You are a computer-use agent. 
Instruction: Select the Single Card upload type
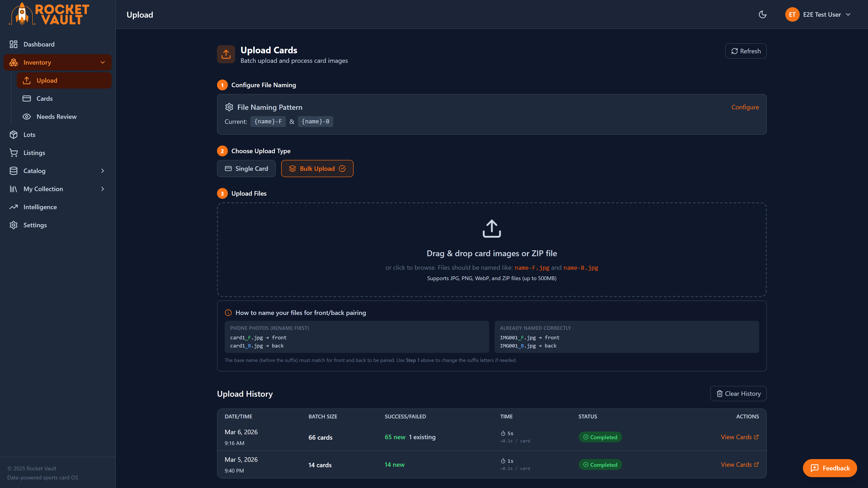[246, 168]
